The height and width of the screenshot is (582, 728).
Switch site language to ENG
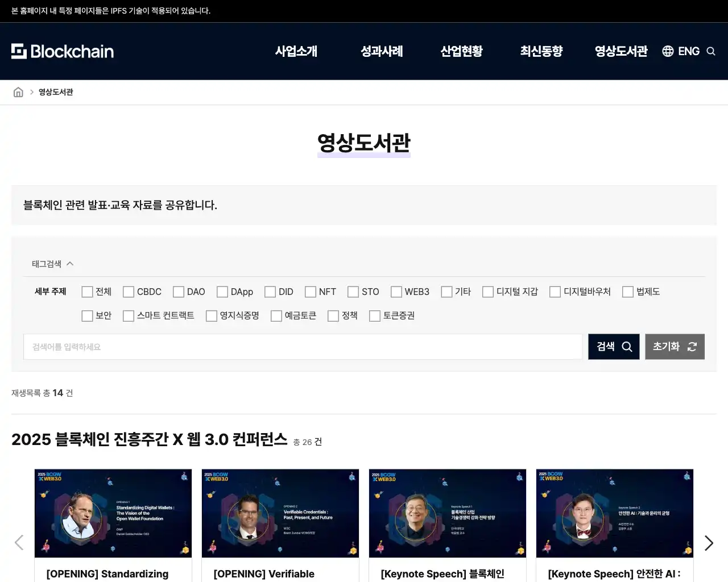pyautogui.click(x=688, y=51)
